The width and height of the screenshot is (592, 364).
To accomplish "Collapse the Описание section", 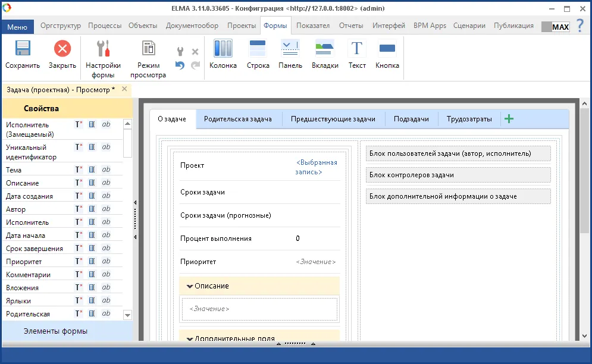I will 190,286.
